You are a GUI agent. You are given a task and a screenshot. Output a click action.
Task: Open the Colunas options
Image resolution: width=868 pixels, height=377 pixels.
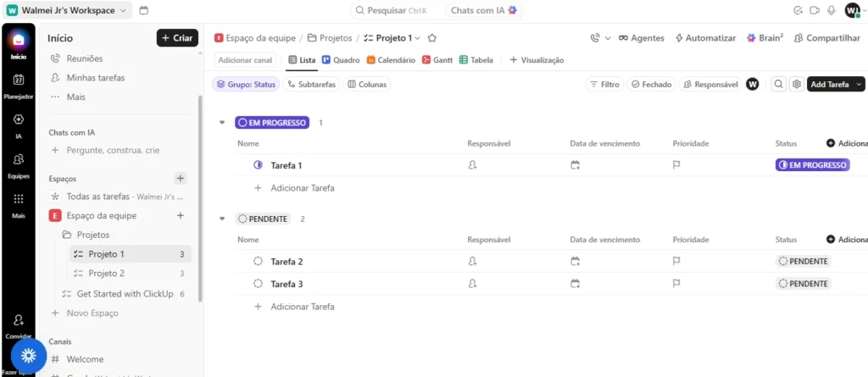point(367,84)
